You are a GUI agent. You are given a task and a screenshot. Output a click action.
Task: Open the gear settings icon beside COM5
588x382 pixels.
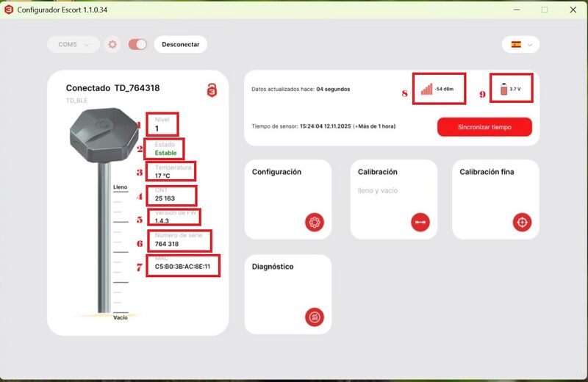tap(112, 45)
